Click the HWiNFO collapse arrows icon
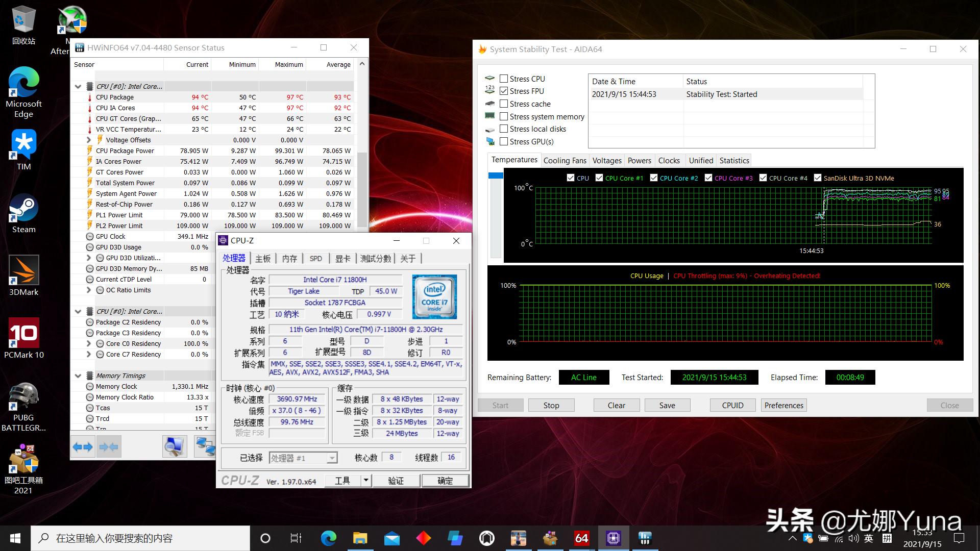 109,447
